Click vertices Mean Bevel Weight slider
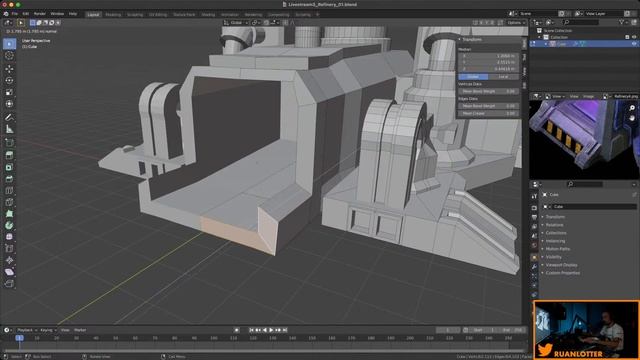 [489, 91]
